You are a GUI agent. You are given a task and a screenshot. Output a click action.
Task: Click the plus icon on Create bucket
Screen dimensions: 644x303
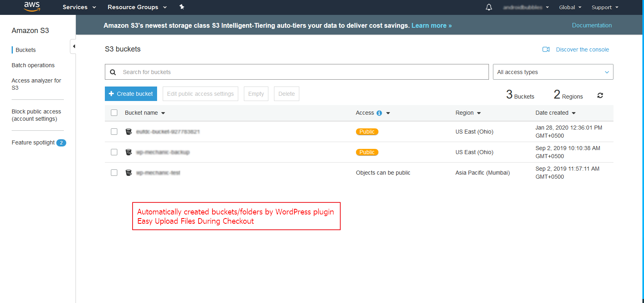(111, 94)
